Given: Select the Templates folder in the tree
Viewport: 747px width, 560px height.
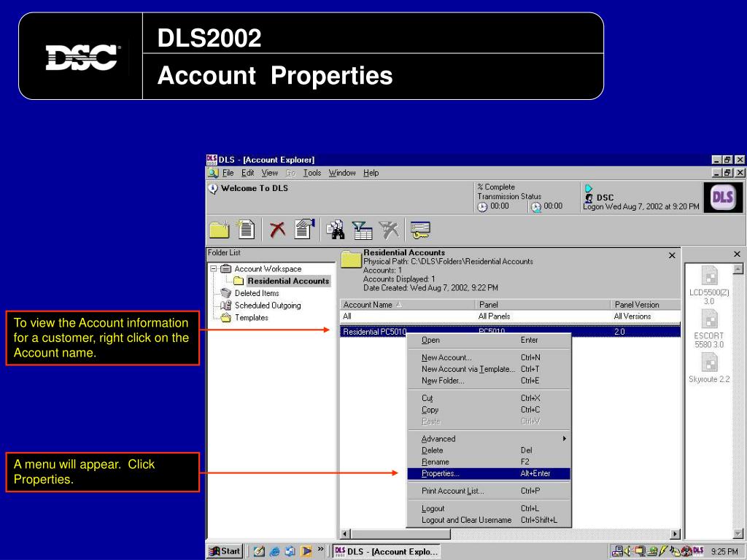Looking at the screenshot, I should (x=251, y=318).
